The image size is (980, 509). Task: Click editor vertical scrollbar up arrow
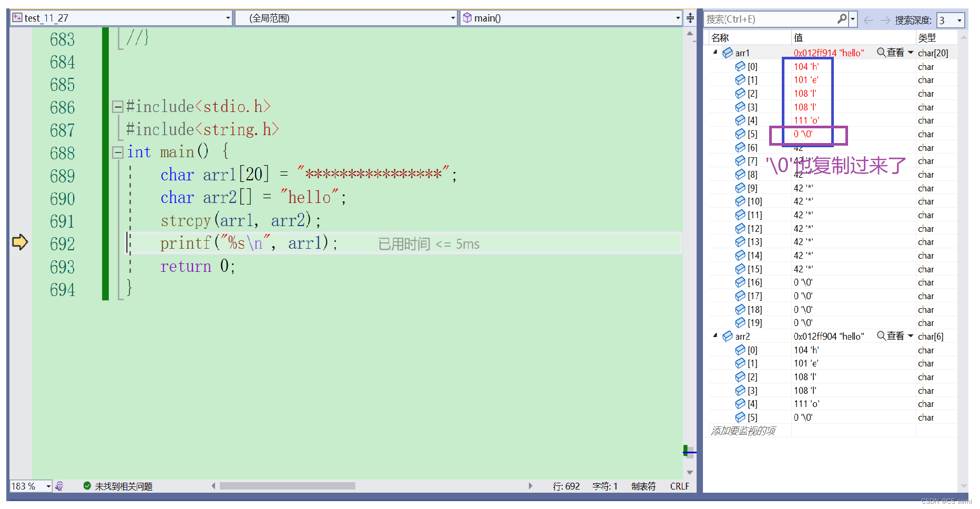pos(690,33)
